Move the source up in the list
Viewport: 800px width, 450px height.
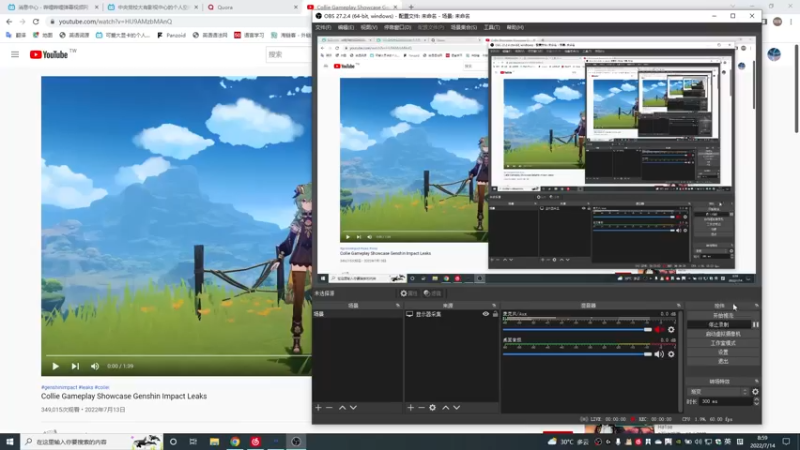(x=445, y=408)
